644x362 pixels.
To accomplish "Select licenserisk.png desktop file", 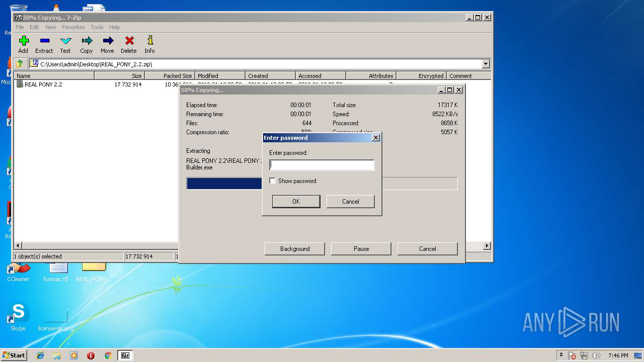I will (x=56, y=319).
